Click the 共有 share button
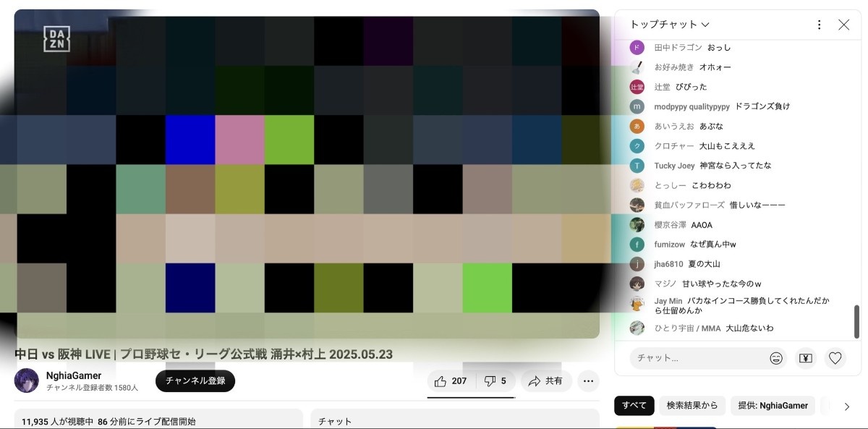 pyautogui.click(x=545, y=381)
